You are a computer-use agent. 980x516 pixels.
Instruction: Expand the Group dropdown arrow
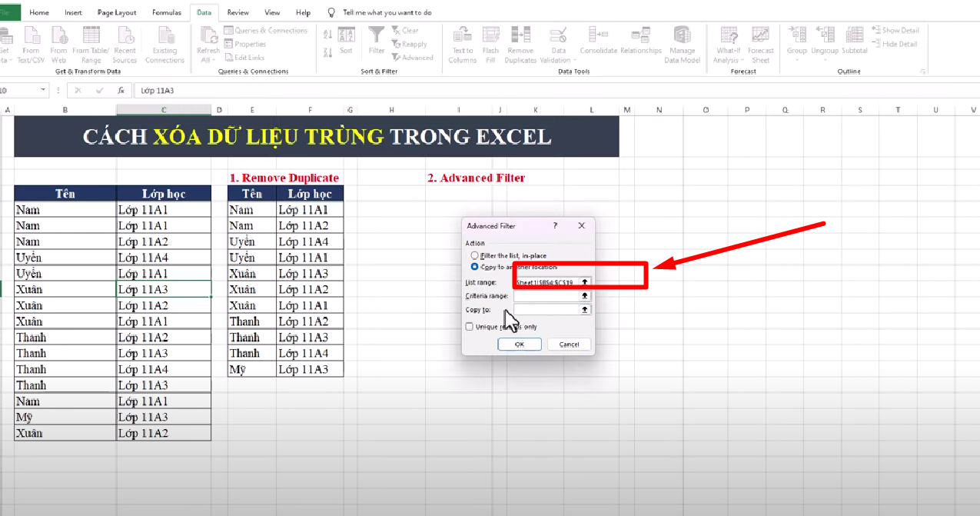(x=796, y=60)
